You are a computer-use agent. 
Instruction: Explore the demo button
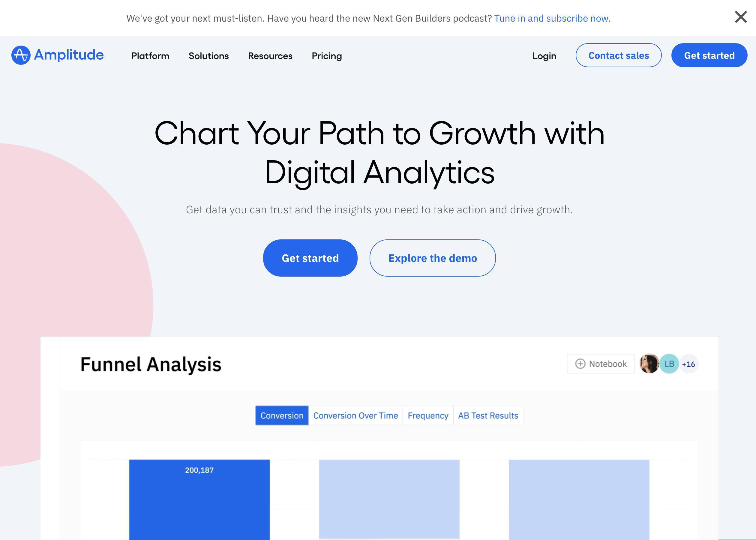[x=433, y=258]
